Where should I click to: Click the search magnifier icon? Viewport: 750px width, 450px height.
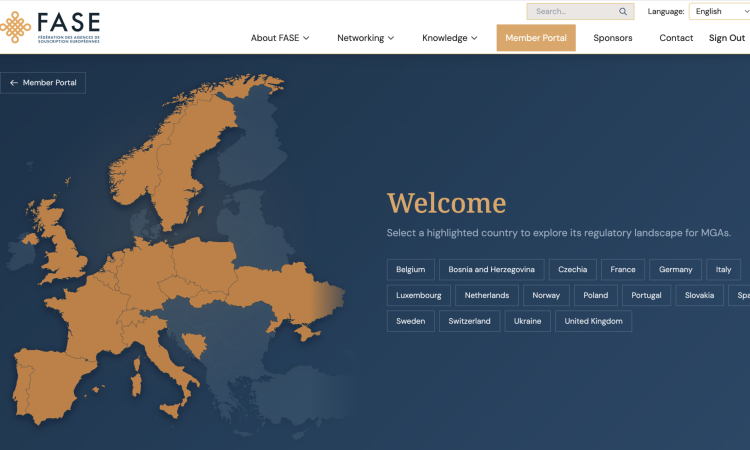click(x=623, y=11)
